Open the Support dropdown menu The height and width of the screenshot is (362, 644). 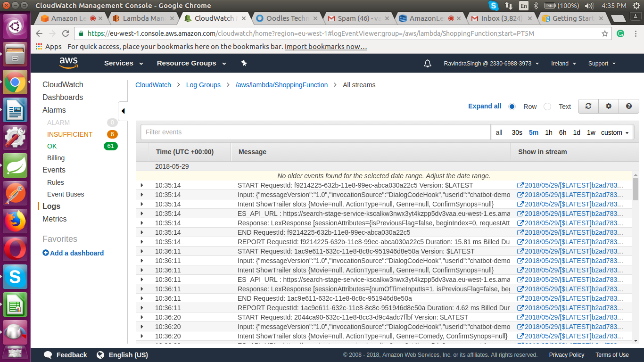click(x=602, y=64)
